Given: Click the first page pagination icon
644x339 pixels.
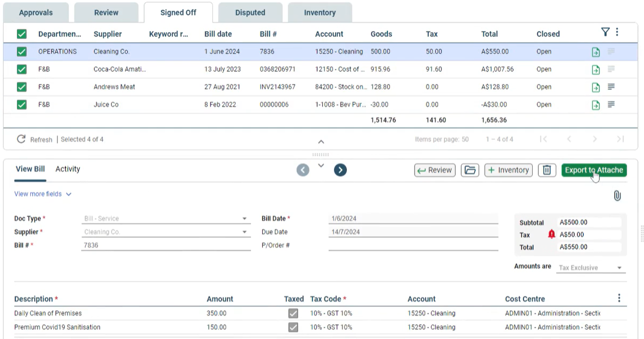Looking at the screenshot, I should click(x=544, y=139).
